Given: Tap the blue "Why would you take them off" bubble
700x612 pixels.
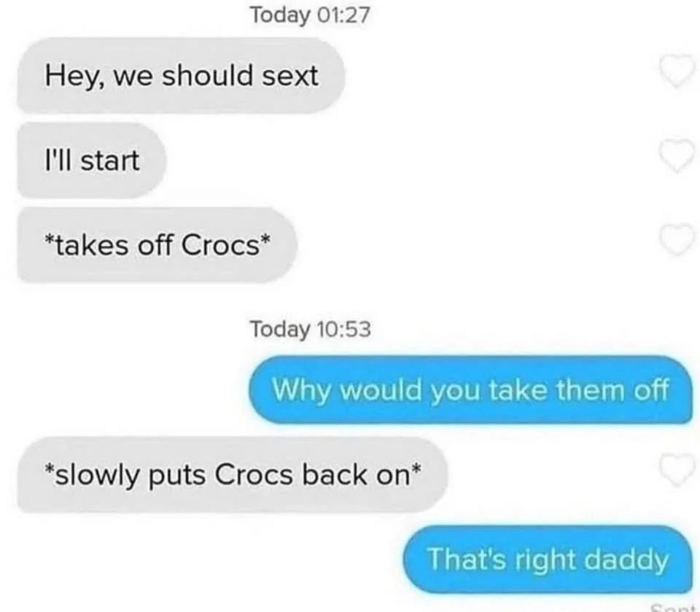Looking at the screenshot, I should pyautogui.click(x=470, y=390).
